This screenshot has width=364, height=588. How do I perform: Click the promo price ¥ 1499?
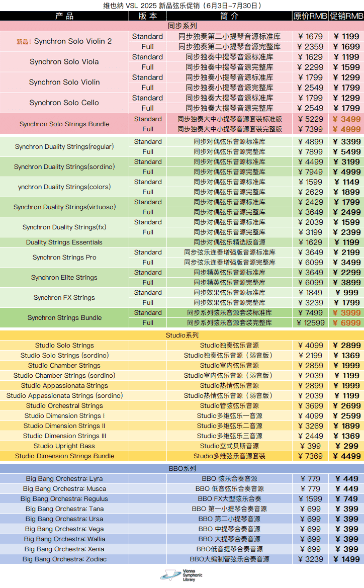[347, 559]
